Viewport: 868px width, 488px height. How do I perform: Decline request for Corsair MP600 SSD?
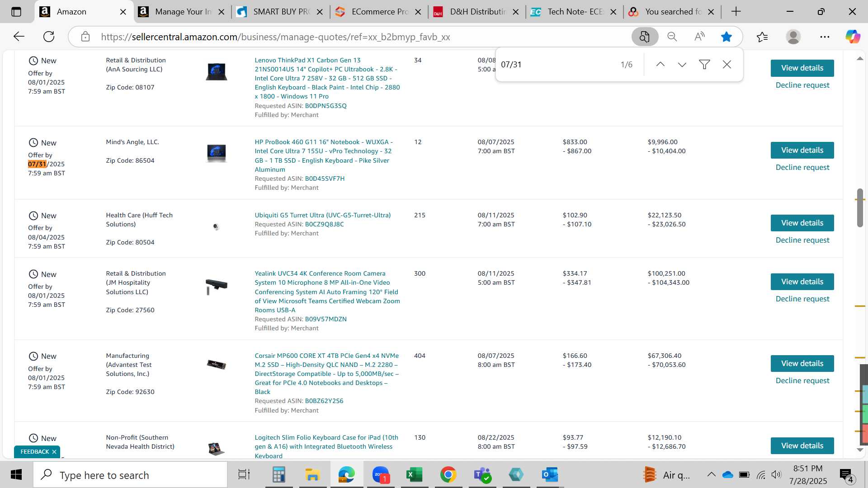802,381
